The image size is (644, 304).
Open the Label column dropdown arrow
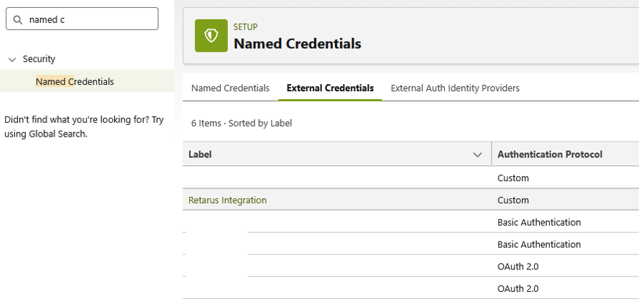click(x=477, y=155)
